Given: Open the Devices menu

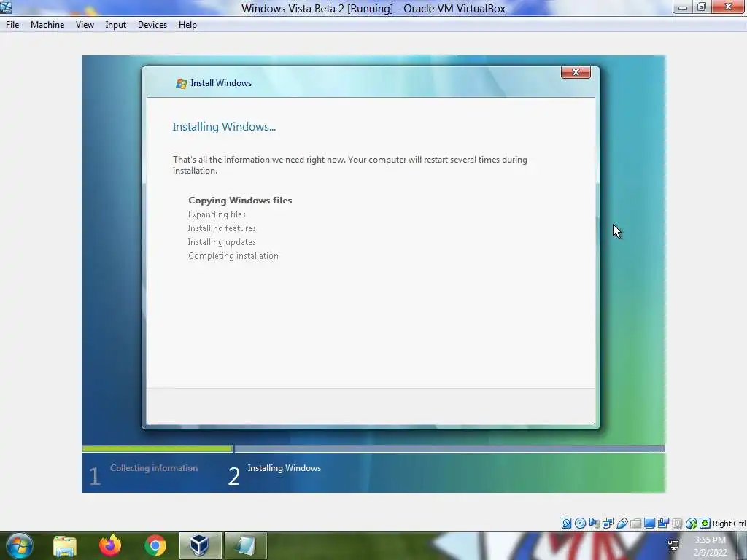Looking at the screenshot, I should pyautogui.click(x=152, y=25).
